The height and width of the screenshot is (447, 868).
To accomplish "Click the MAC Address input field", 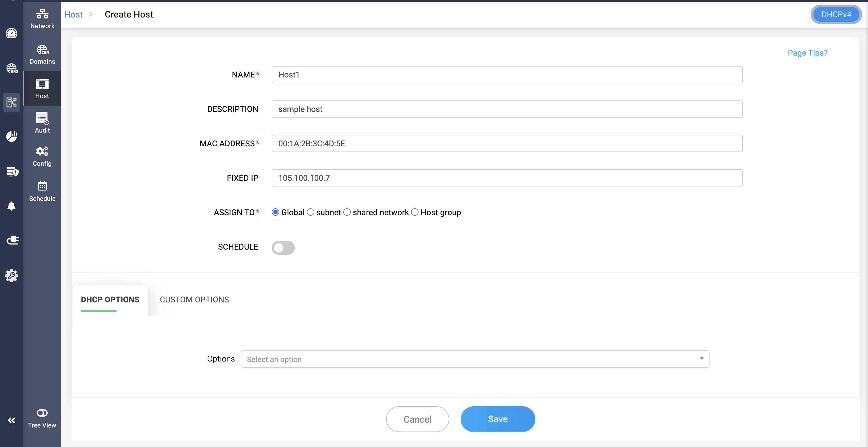I will (507, 143).
